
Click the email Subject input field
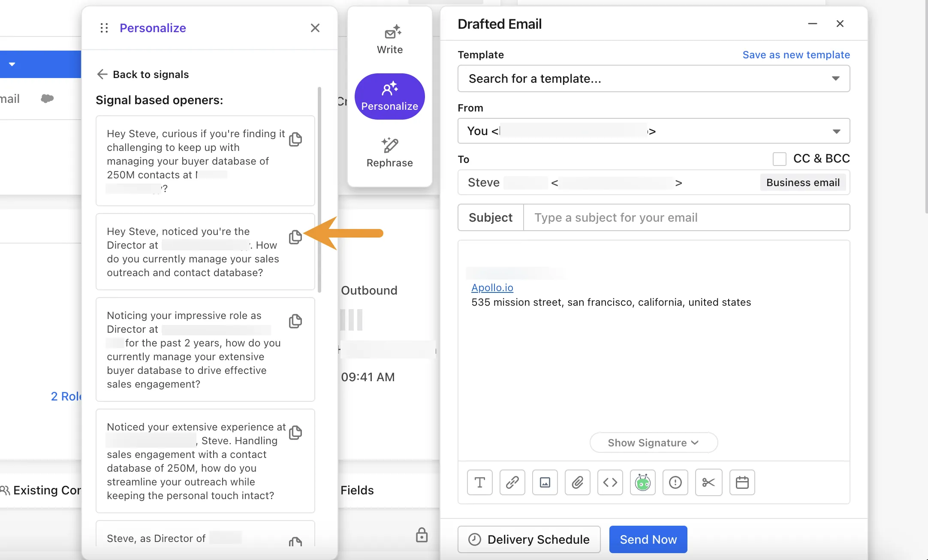pyautogui.click(x=686, y=217)
